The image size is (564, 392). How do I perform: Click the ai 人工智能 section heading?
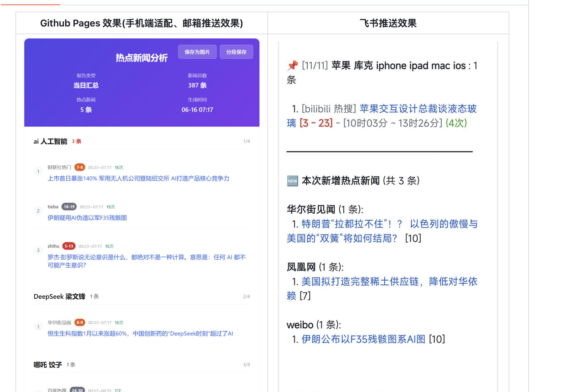[x=51, y=142]
